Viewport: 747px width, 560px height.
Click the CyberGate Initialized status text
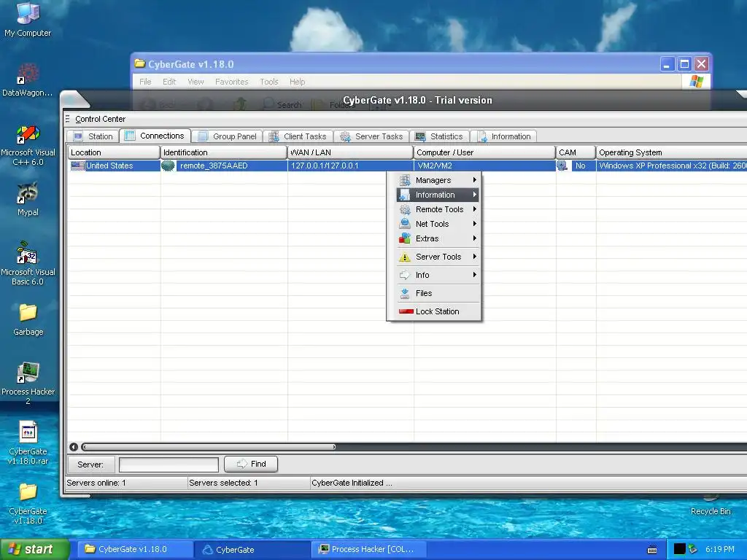tap(352, 483)
